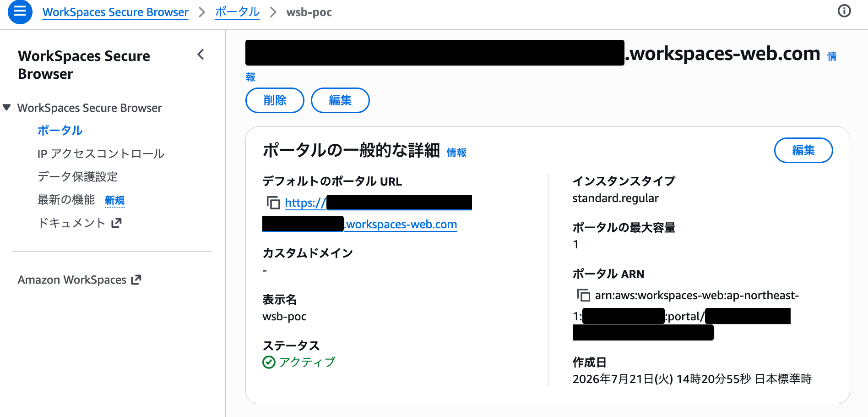Go to the ポータル breadcrumb link
The height and width of the screenshot is (417, 868).
237,12
